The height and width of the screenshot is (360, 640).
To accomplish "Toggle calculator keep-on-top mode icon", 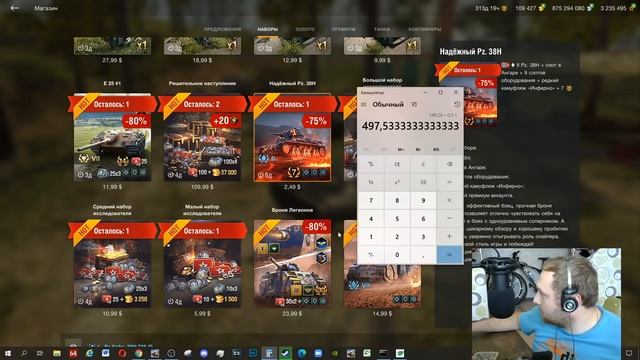I will [414, 104].
